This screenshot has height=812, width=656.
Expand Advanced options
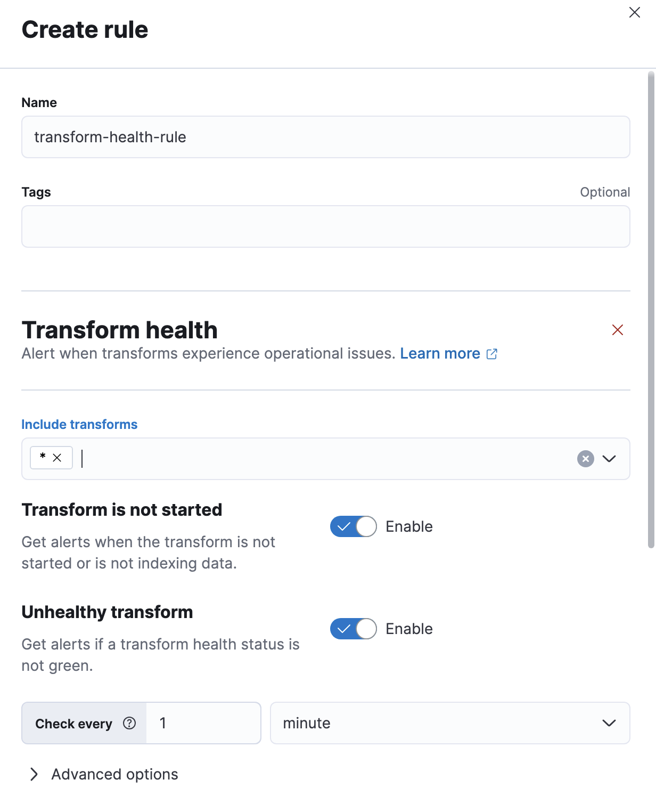114,774
